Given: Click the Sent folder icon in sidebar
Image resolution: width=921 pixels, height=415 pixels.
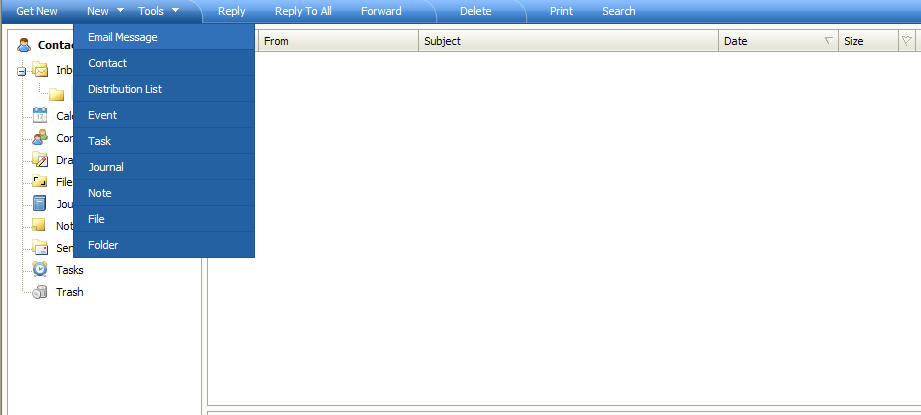Looking at the screenshot, I should click(x=40, y=247).
